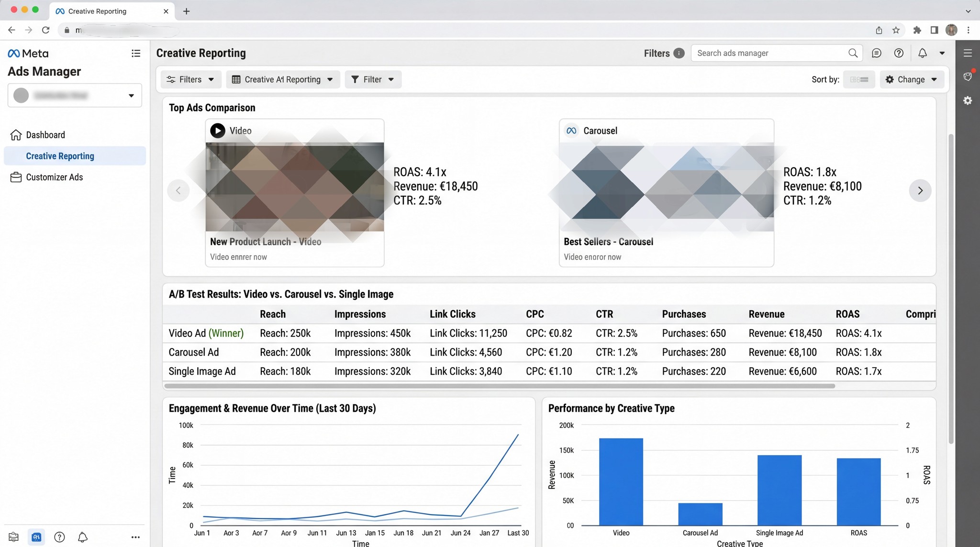This screenshot has height=547, width=980.
Task: Open Customizer Ads in sidebar
Action: (54, 177)
